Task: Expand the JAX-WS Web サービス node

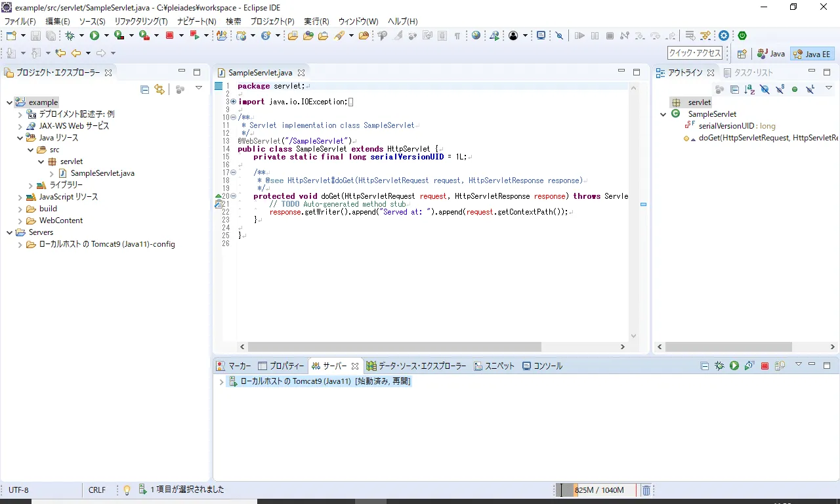Action: pos(20,126)
